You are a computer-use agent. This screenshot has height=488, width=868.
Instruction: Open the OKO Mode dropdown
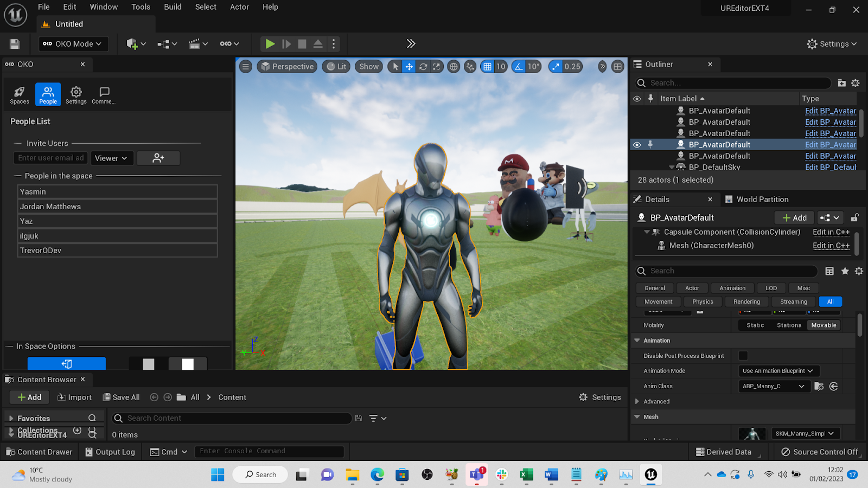[73, 44]
